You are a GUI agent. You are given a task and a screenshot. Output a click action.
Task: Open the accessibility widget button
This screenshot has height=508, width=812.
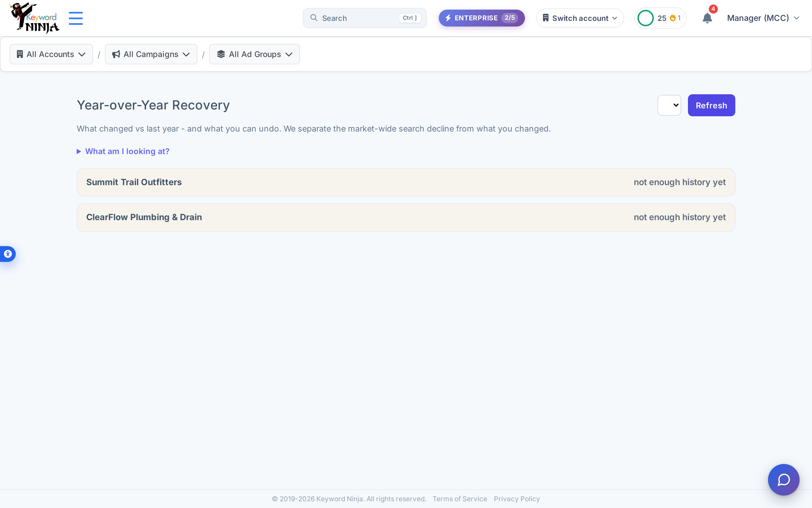point(8,254)
